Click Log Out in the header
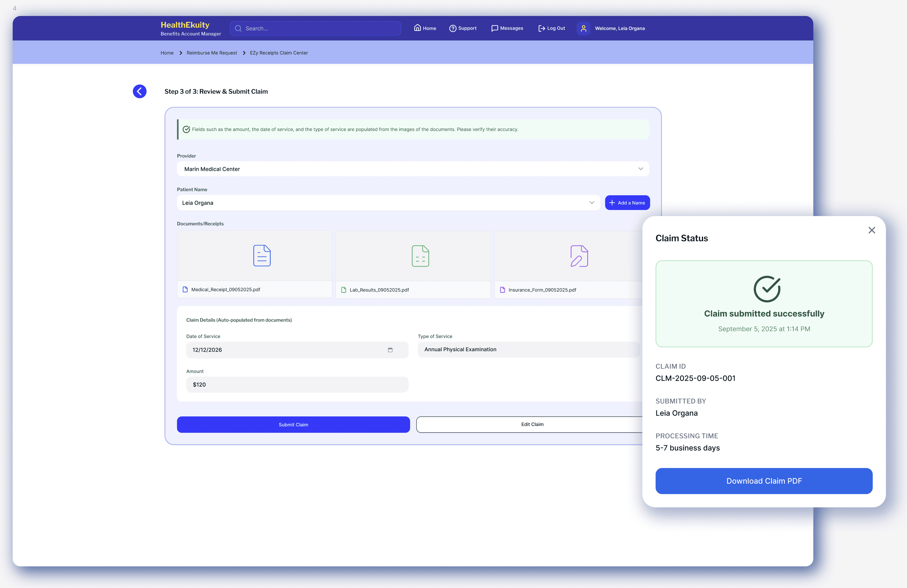This screenshot has width=907, height=588. (551, 28)
